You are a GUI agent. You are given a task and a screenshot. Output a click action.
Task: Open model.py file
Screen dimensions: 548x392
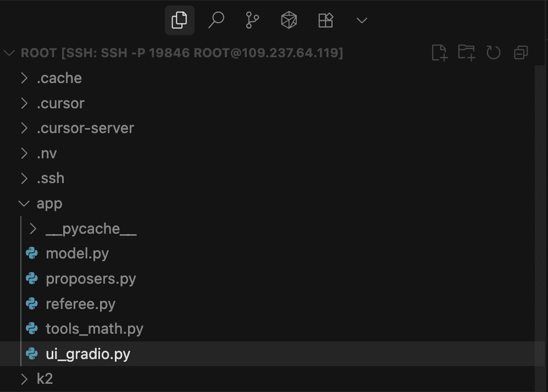click(77, 253)
